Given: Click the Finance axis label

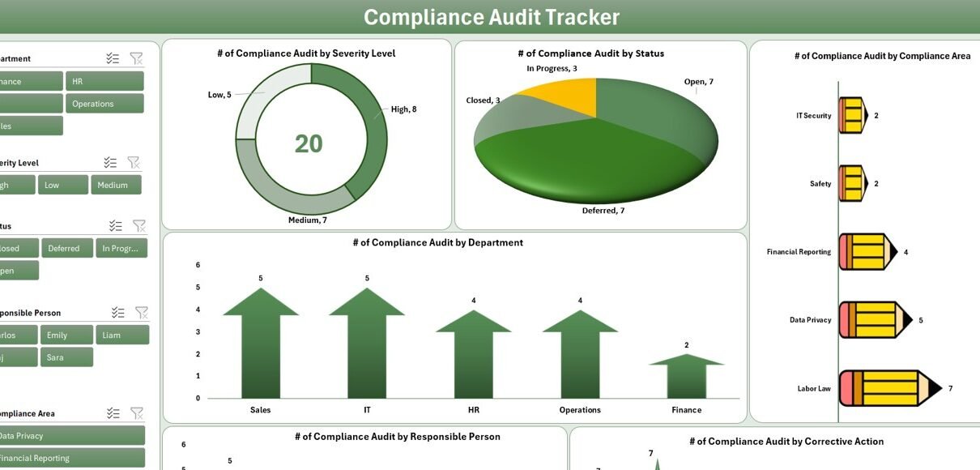Looking at the screenshot, I should 687,410.
